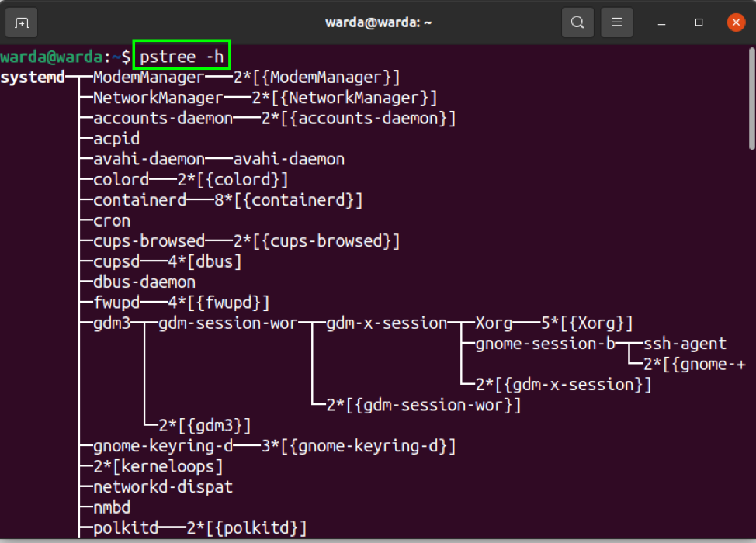This screenshot has height=543, width=756.
Task: Click the terminal search icon
Action: (x=577, y=22)
